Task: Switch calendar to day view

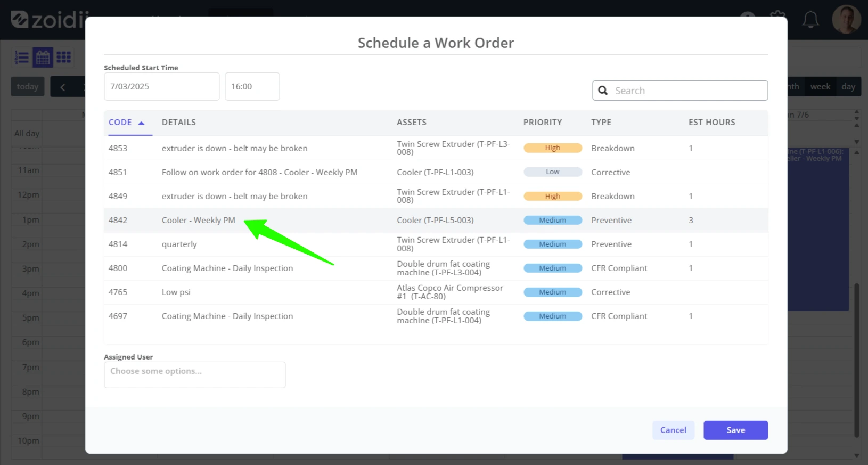Action: pyautogui.click(x=848, y=86)
